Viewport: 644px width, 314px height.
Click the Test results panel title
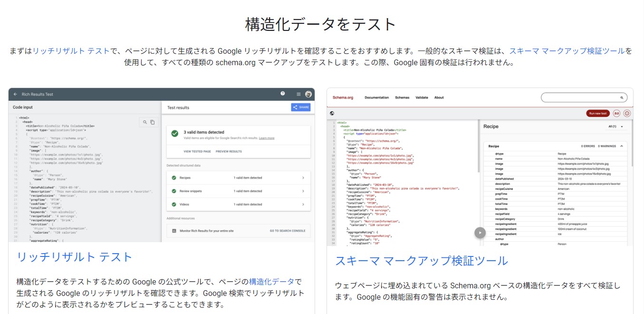[178, 108]
